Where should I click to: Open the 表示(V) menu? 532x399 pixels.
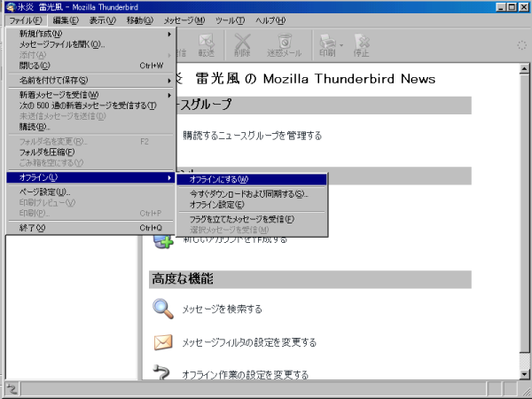[103, 20]
